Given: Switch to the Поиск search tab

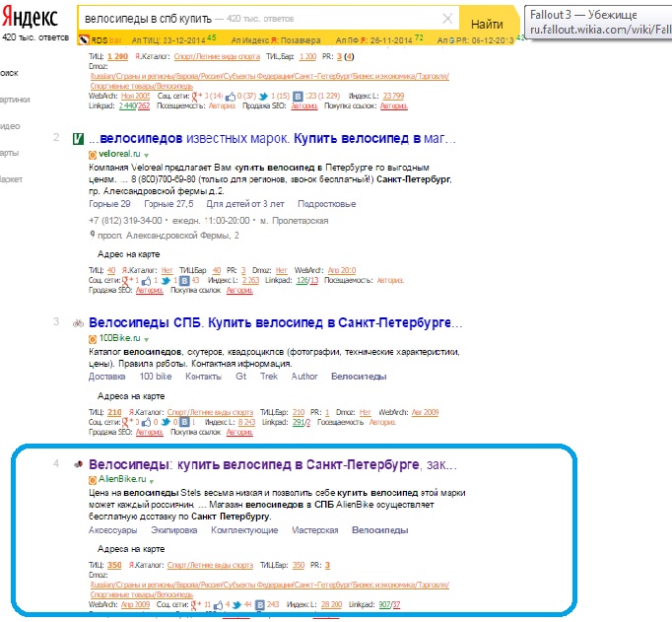Looking at the screenshot, I should [x=9, y=73].
